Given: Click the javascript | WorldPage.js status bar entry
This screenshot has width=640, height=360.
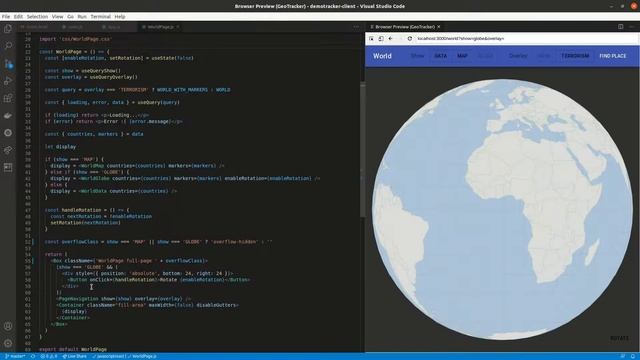Looking at the screenshot, I should click(124, 356).
